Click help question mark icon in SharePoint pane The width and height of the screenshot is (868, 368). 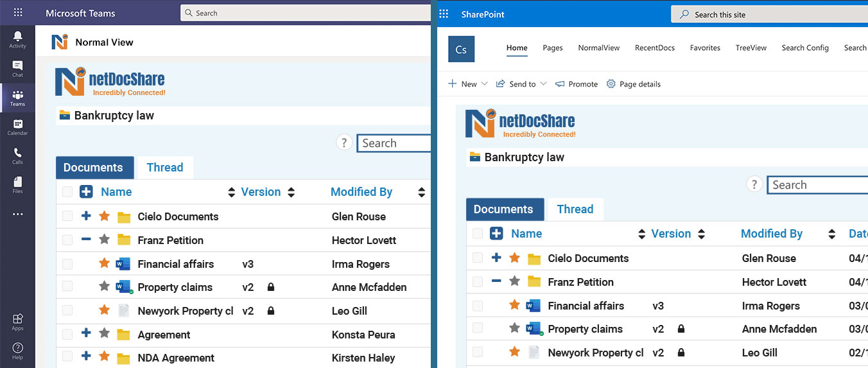pyautogui.click(x=754, y=184)
